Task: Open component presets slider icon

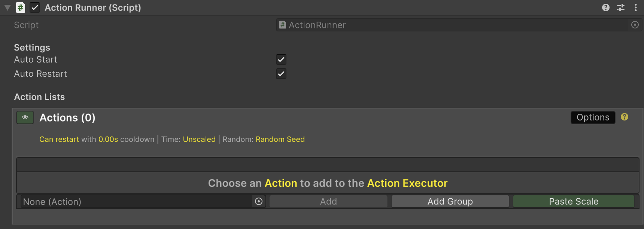Action: click(x=621, y=7)
